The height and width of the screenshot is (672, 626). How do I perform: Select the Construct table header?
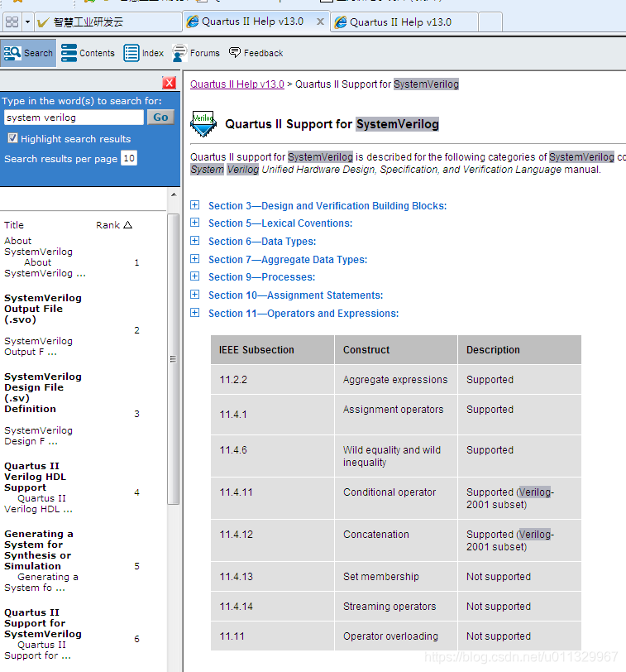click(396, 350)
